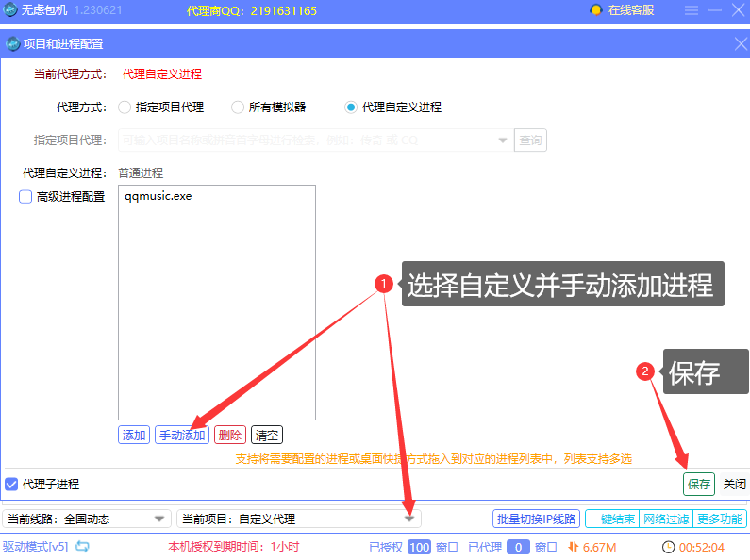The image size is (750, 560).
Task: Expand the 指定项目代理 combo box arrow
Action: (502, 140)
